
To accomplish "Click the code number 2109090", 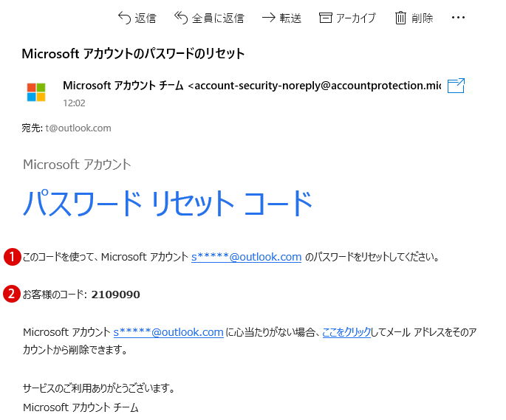I will click(x=115, y=295).
